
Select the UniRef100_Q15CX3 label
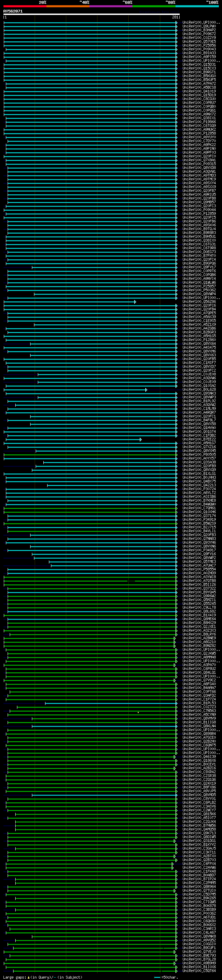pos(199,68)
